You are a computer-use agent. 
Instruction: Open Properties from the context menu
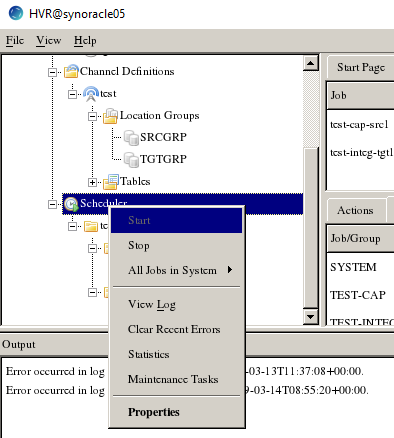pyautogui.click(x=176, y=412)
